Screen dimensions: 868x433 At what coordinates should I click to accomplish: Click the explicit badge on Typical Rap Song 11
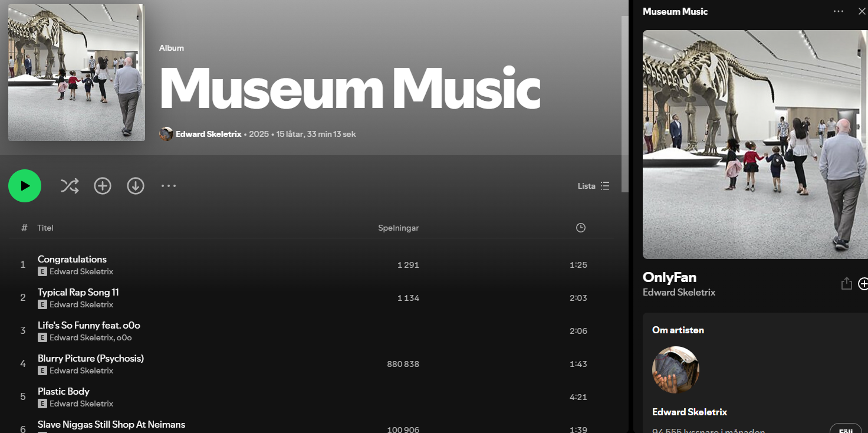[42, 304]
